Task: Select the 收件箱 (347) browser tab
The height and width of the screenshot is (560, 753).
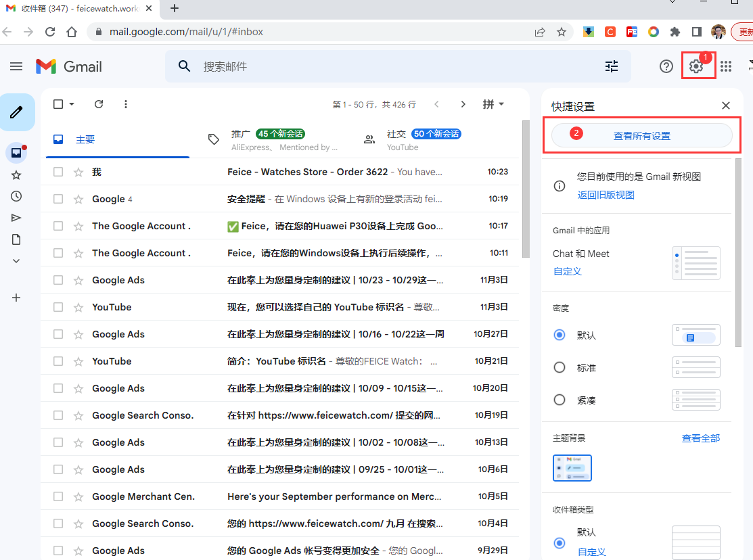Action: coord(79,9)
